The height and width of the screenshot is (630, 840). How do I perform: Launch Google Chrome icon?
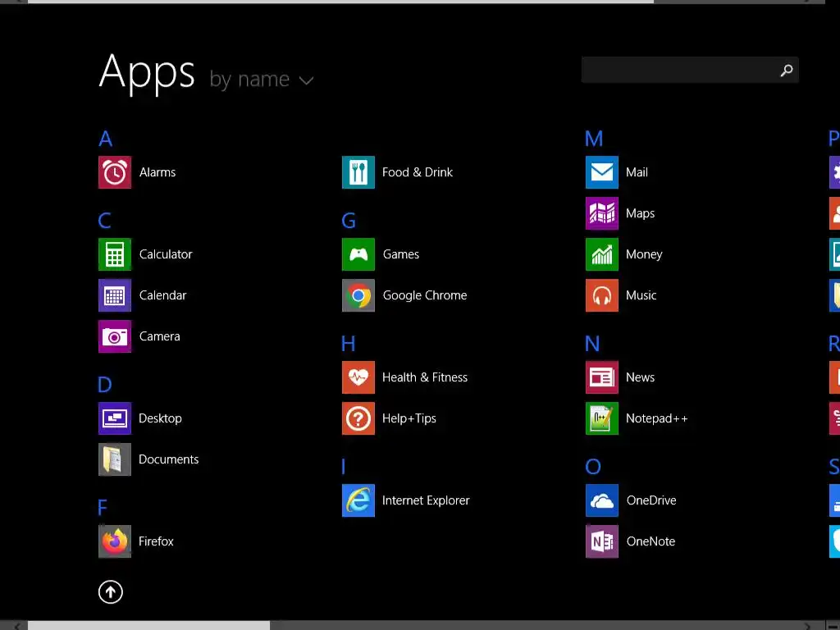pyautogui.click(x=358, y=295)
